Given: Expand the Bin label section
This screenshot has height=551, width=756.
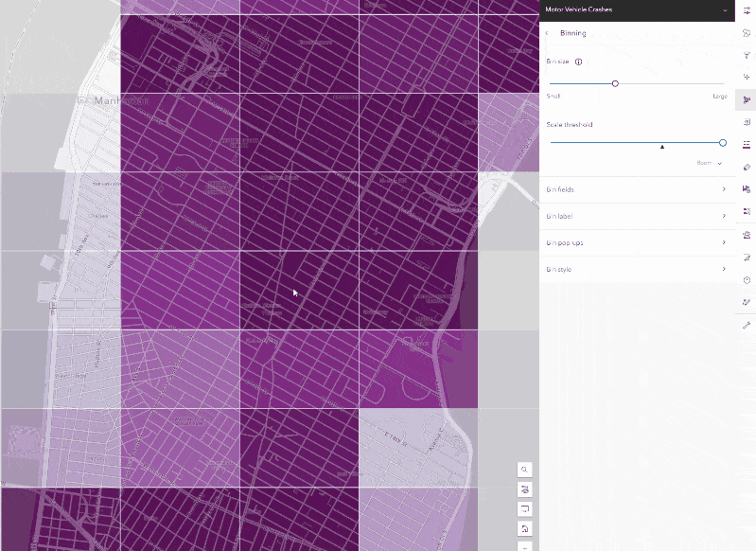Looking at the screenshot, I should coord(637,216).
